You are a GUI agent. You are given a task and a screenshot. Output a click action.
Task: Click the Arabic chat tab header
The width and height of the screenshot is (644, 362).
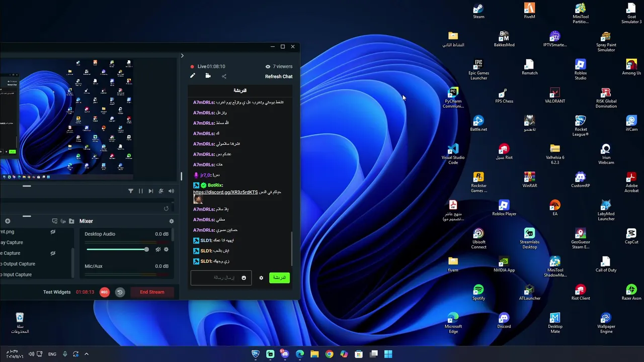pos(240,90)
